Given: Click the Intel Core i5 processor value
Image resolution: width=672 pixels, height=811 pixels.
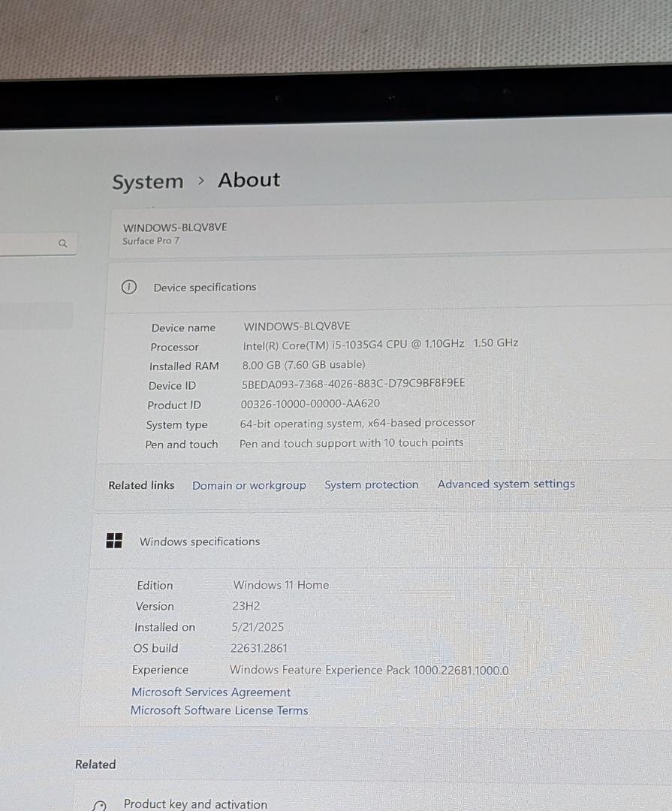Looking at the screenshot, I should [380, 344].
